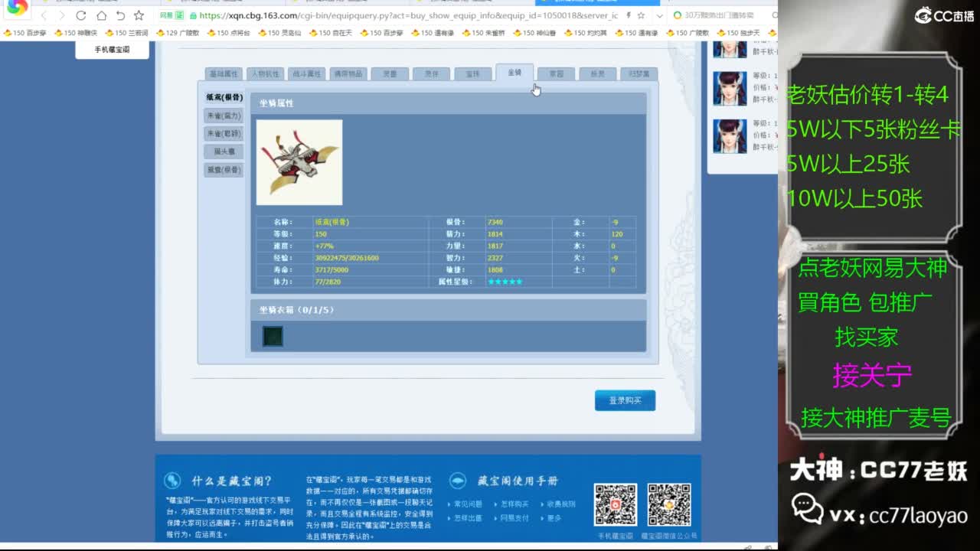This screenshot has height=551, width=980.
Task: Click the paper kite mount image
Action: tap(299, 162)
